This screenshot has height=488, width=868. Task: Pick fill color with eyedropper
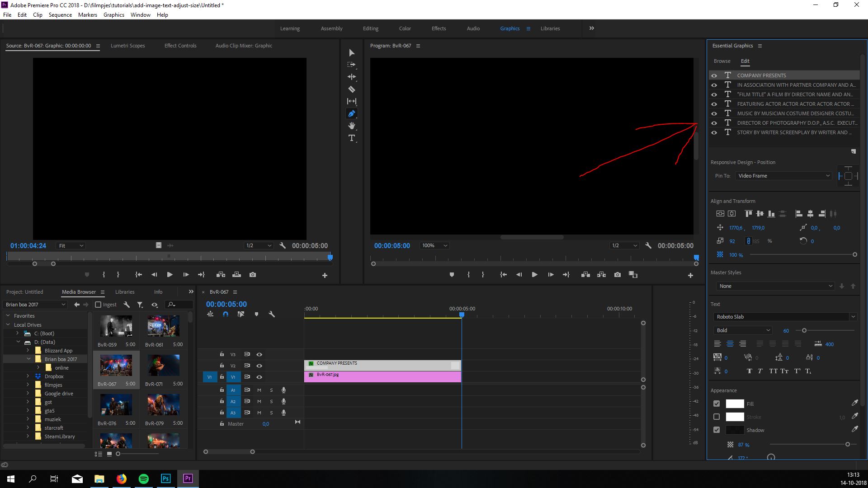coord(854,403)
